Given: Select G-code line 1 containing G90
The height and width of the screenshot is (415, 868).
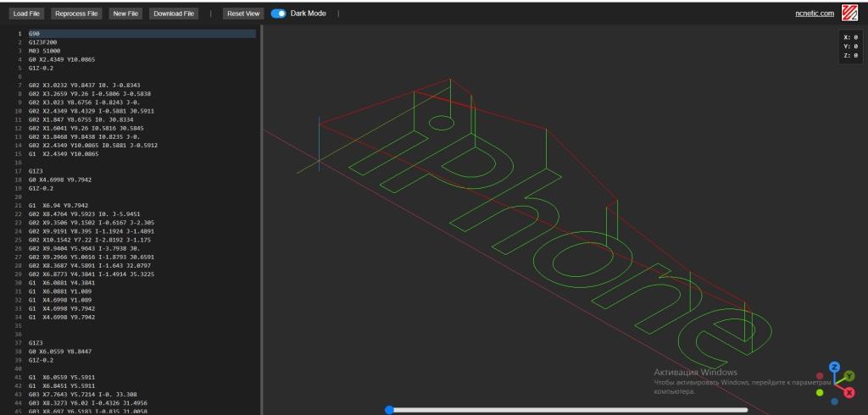Looking at the screenshot, I should pos(34,34).
